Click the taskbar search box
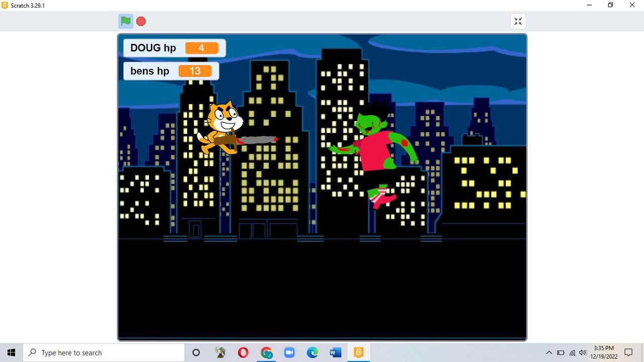Viewport: 644px width, 362px height. pyautogui.click(x=104, y=352)
